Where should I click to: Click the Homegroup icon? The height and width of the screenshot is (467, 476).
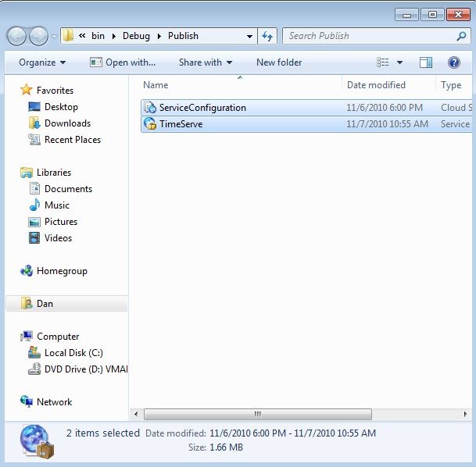pyautogui.click(x=27, y=270)
